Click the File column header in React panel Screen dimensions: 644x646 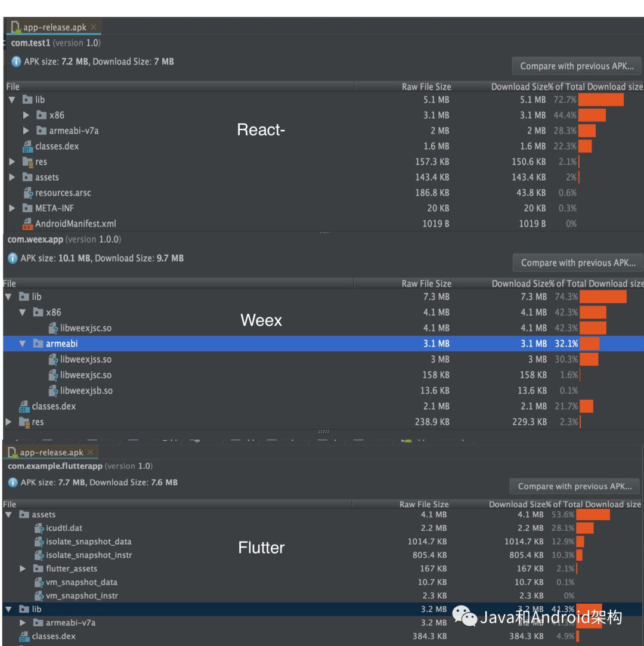point(179,86)
